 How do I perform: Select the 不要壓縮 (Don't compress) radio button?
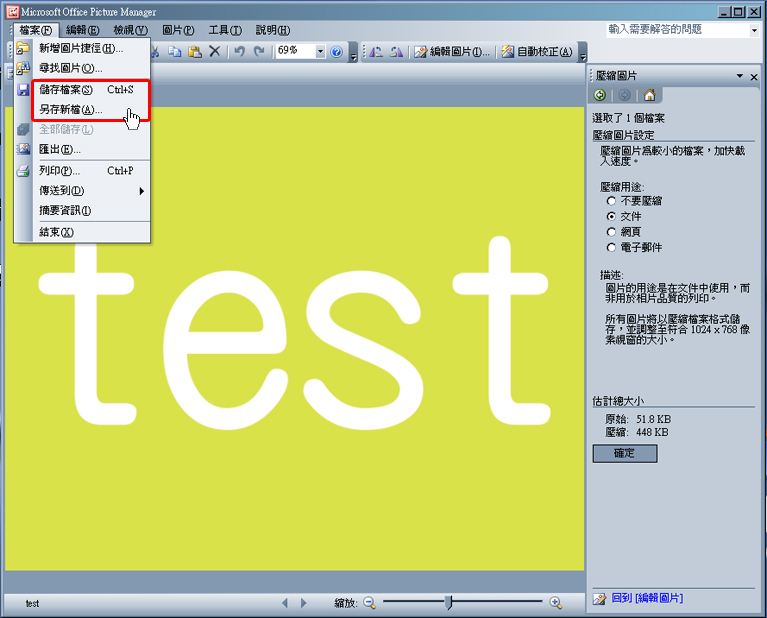coord(611,201)
